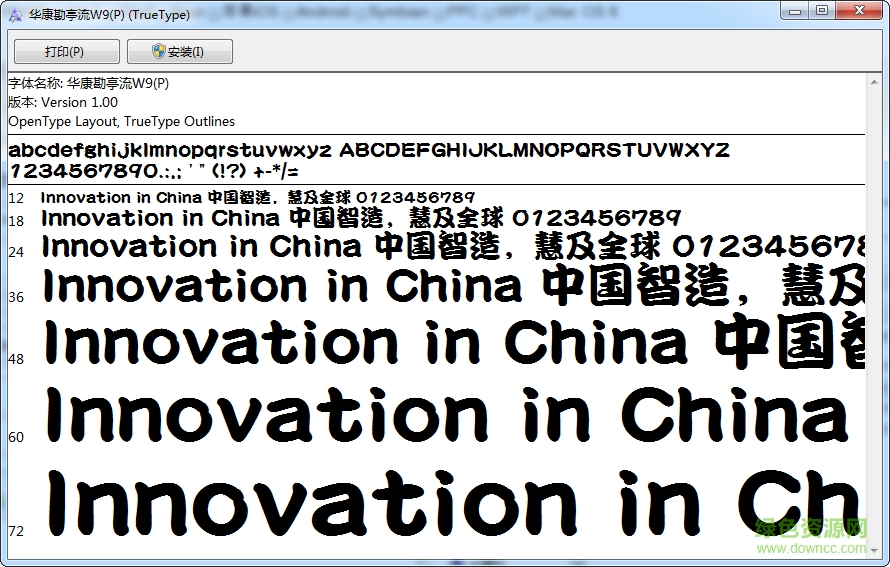Click the size 24 sample label

tap(16, 251)
